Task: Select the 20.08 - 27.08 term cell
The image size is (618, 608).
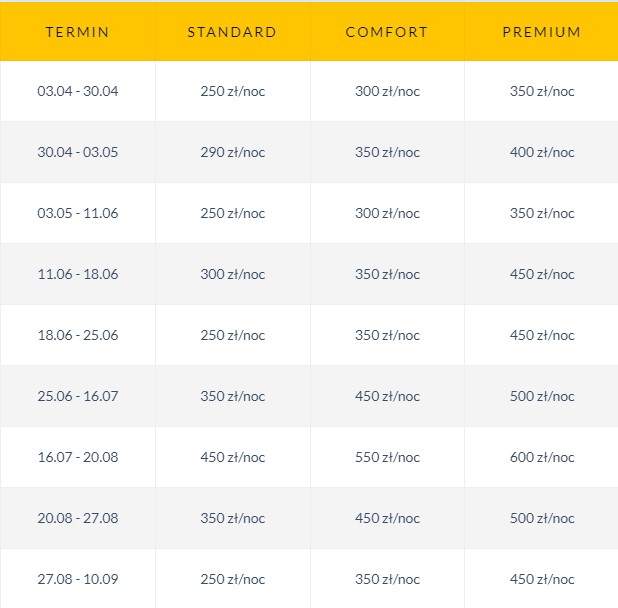Action: tap(78, 518)
